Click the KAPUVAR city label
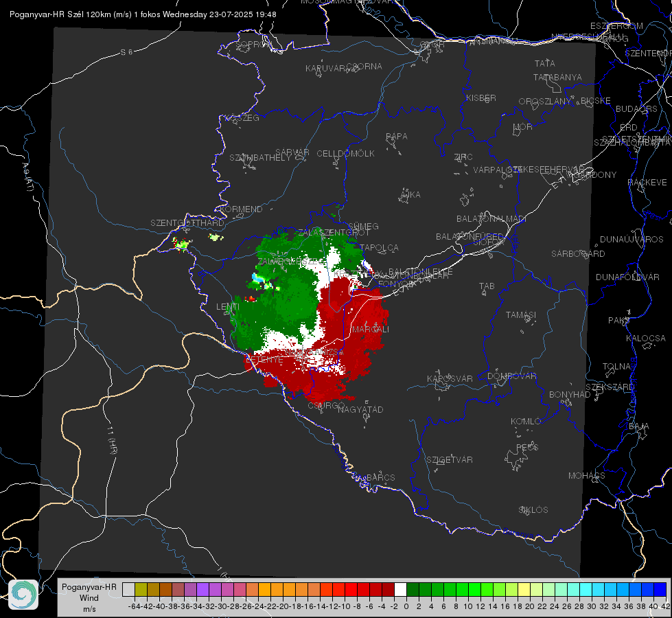This screenshot has height=618, width=672. [x=326, y=69]
